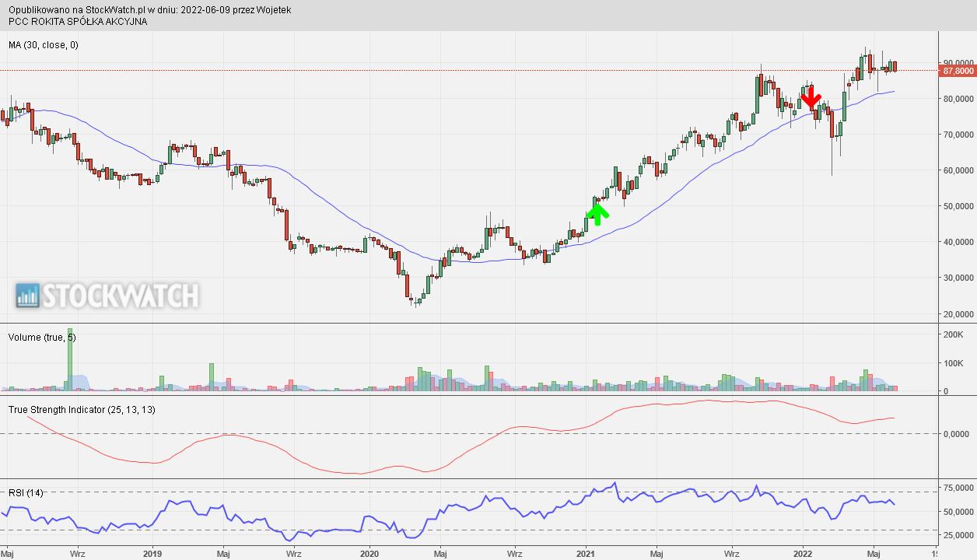Click the Maj label between 2019 and 2020

pyautogui.click(x=223, y=555)
